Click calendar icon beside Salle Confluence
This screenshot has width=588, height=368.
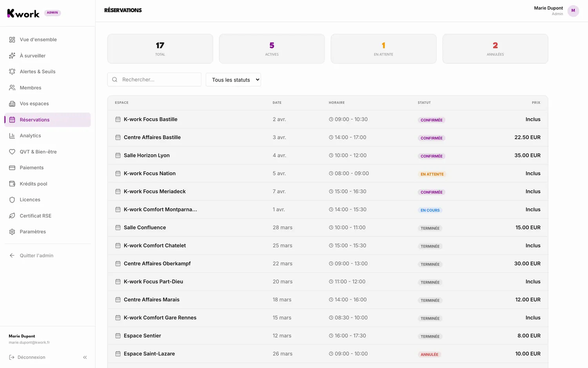pyautogui.click(x=118, y=228)
